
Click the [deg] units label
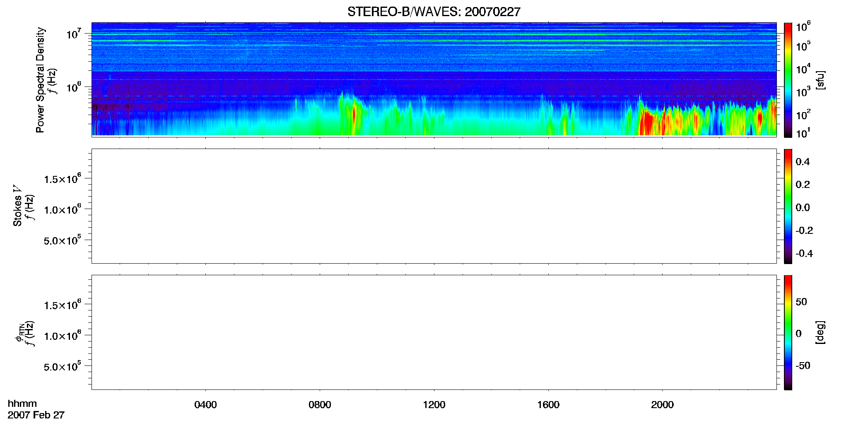[x=820, y=332]
